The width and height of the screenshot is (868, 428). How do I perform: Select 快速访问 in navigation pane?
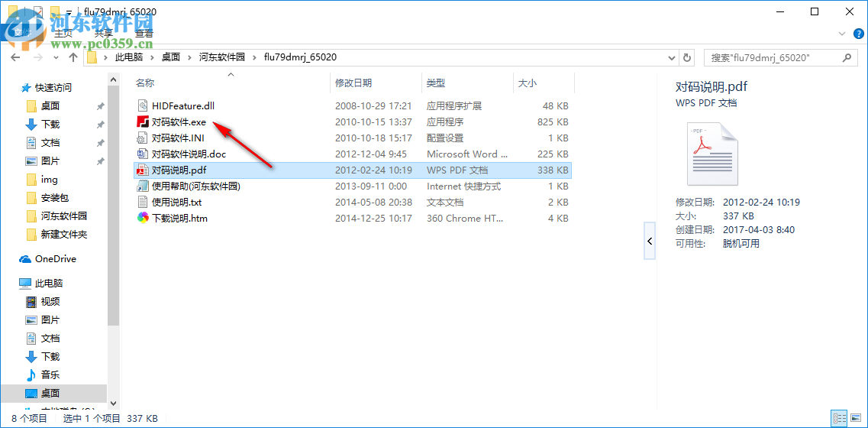click(x=53, y=88)
